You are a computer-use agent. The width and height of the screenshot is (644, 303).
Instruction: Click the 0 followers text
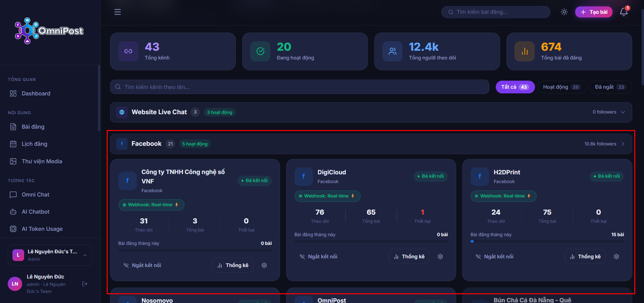tap(604, 112)
